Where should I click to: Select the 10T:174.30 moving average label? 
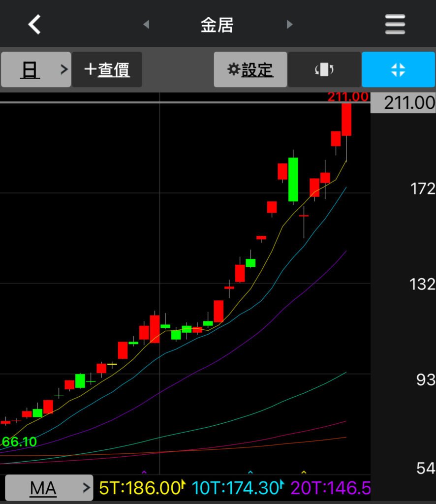point(236,488)
